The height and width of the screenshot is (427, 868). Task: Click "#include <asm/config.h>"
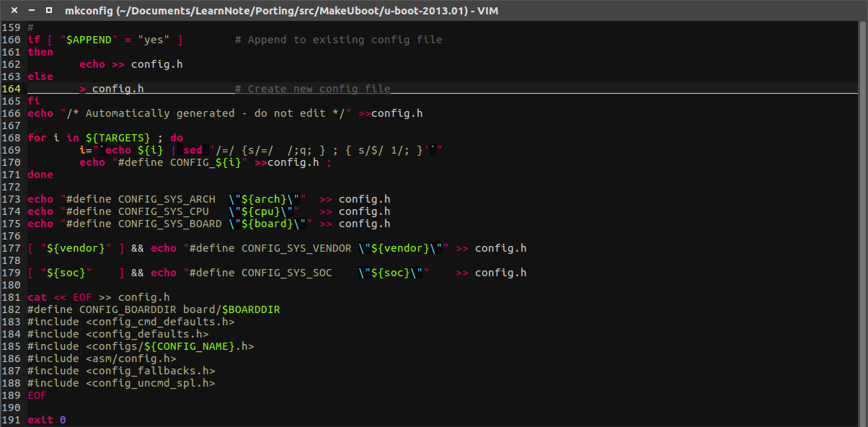coord(102,358)
